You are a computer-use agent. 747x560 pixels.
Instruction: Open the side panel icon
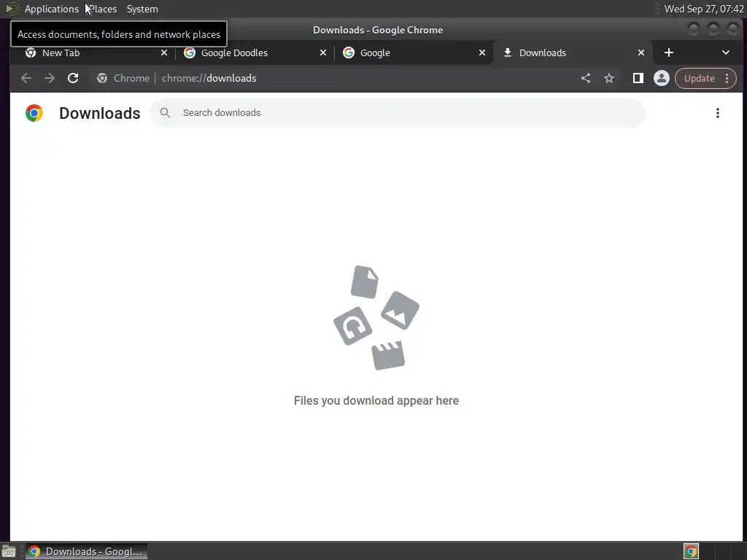tap(638, 78)
